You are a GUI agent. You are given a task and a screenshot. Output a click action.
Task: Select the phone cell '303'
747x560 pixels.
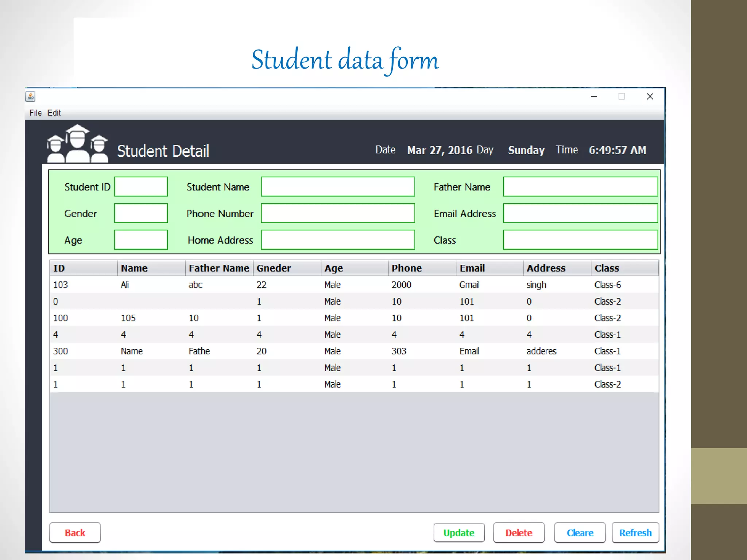point(422,351)
